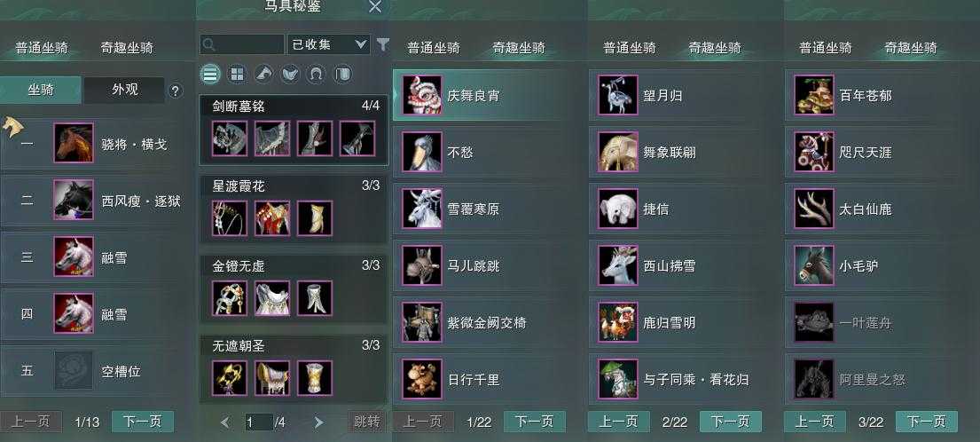The height and width of the screenshot is (442, 980).
Task: Click the 跳转 button
Action: point(365,422)
